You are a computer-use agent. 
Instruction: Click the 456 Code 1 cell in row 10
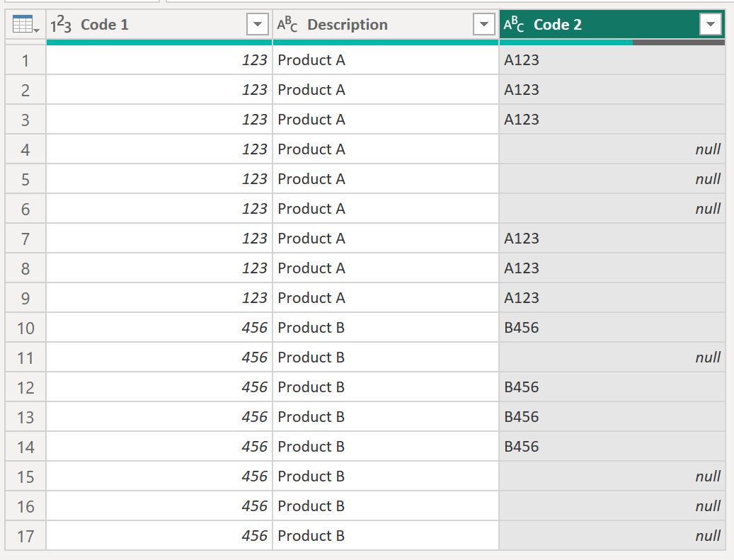pyautogui.click(x=159, y=328)
